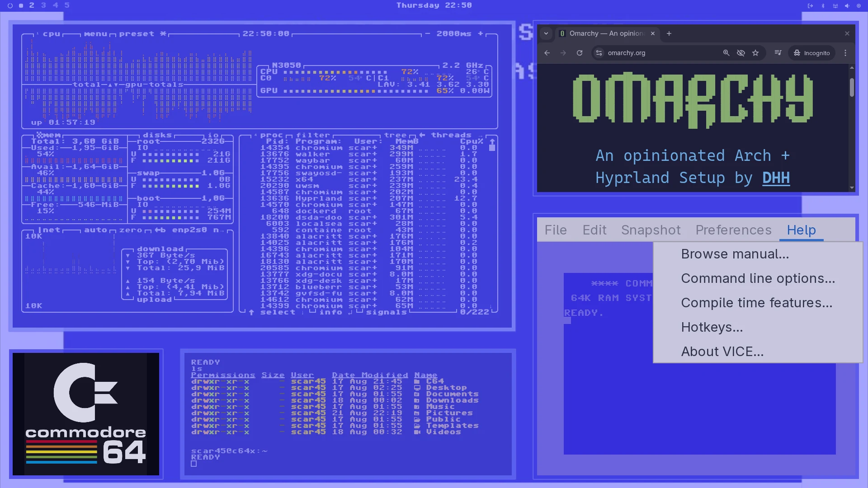Click the site settings toggle icon beside omarchy.org
The image size is (868, 488).
tap(599, 53)
